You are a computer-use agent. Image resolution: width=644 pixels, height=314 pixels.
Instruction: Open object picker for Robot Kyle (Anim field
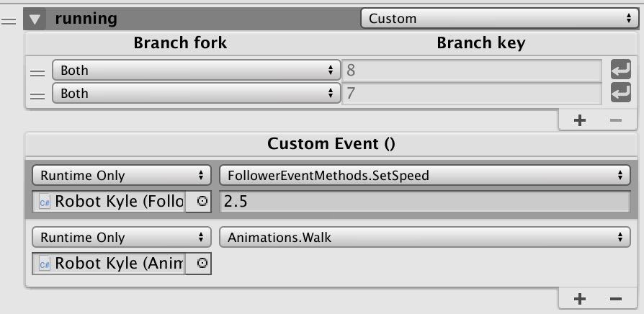pyautogui.click(x=202, y=263)
